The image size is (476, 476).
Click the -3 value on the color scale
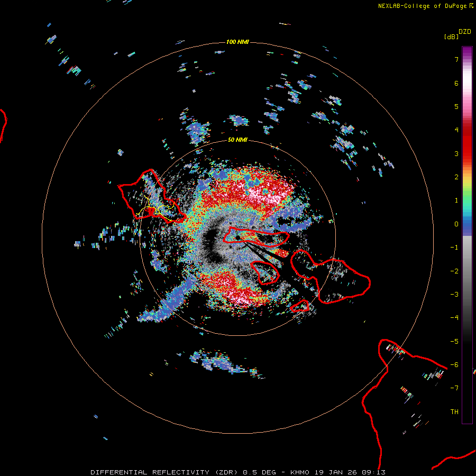[454, 295]
